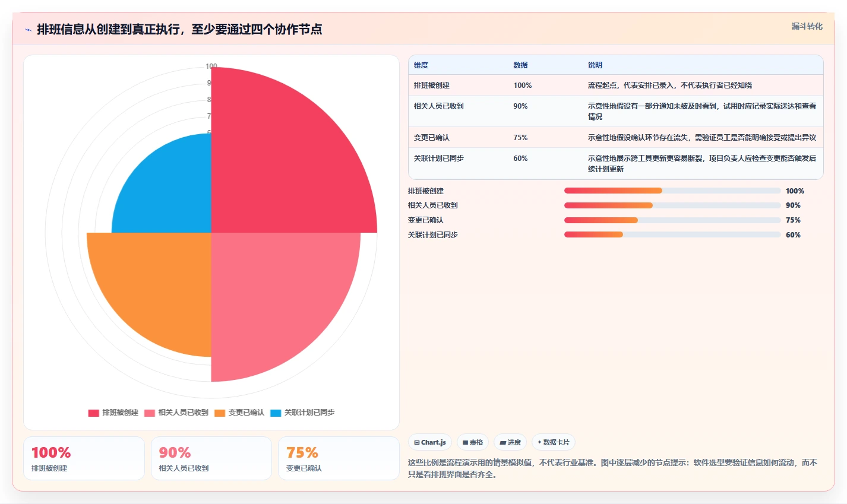The width and height of the screenshot is (847, 504).
Task: Click the 说明 column header
Action: [x=595, y=65]
